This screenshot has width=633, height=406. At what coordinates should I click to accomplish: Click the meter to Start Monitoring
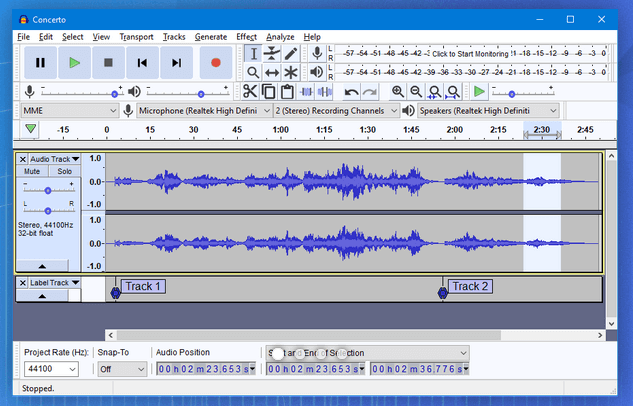(470, 53)
